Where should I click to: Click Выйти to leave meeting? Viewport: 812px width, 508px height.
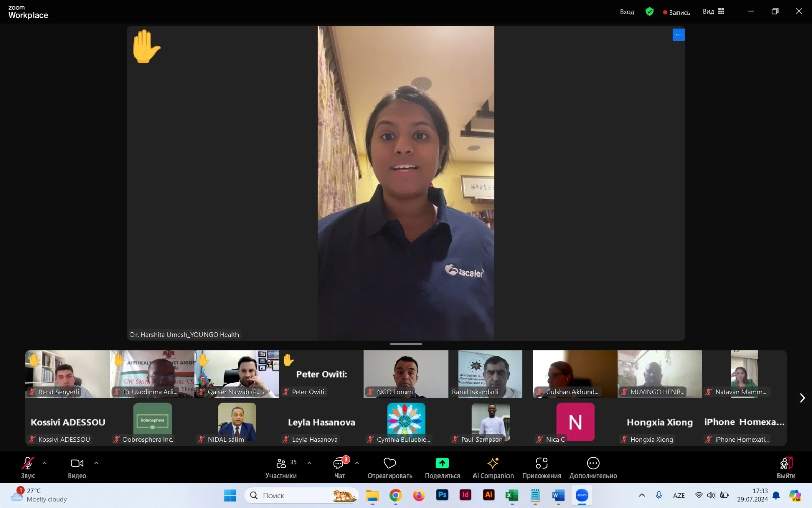point(786,467)
